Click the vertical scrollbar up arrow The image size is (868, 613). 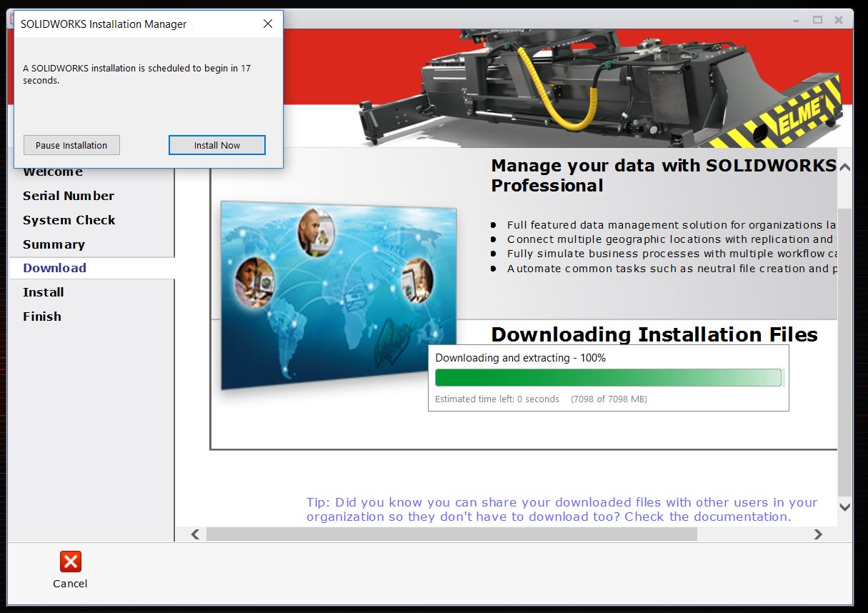(x=845, y=167)
